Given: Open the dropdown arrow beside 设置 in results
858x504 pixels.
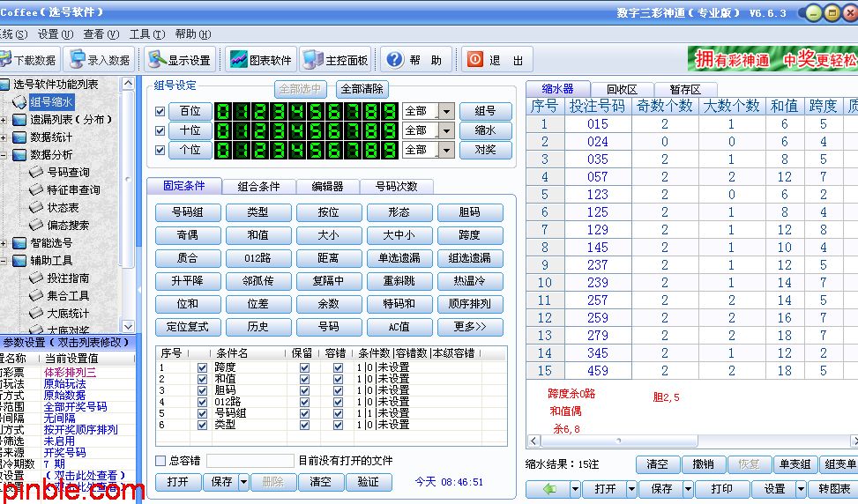Looking at the screenshot, I should click(801, 489).
